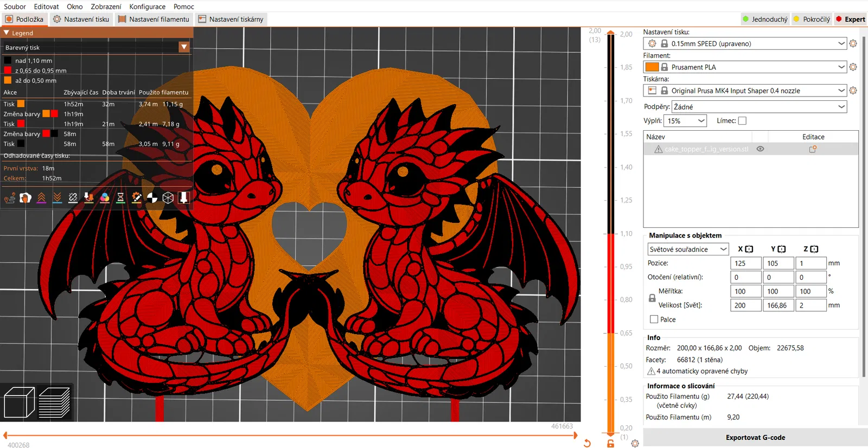Open printer settings gear next to Prusa MK4
Viewport: 868px width, 448px height.
(x=853, y=91)
